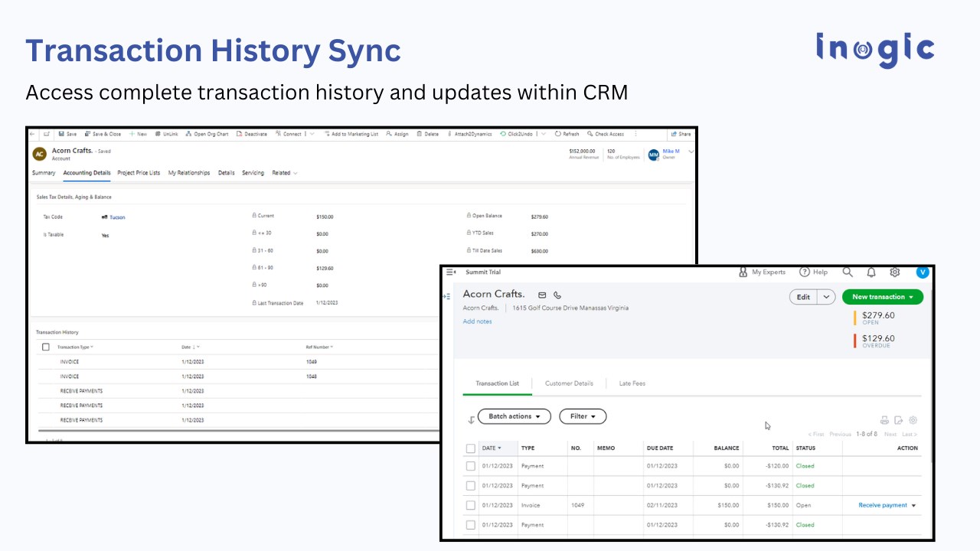Click the Edit button in QuickBooks
The width and height of the screenshot is (980, 551).
coord(803,297)
